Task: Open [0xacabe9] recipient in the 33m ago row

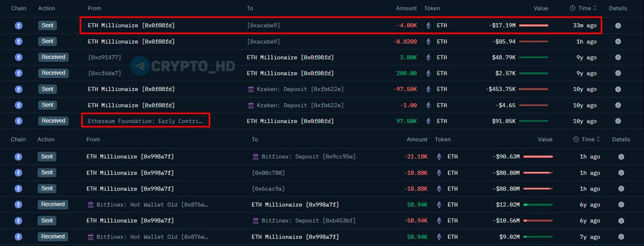Action: pos(264,25)
